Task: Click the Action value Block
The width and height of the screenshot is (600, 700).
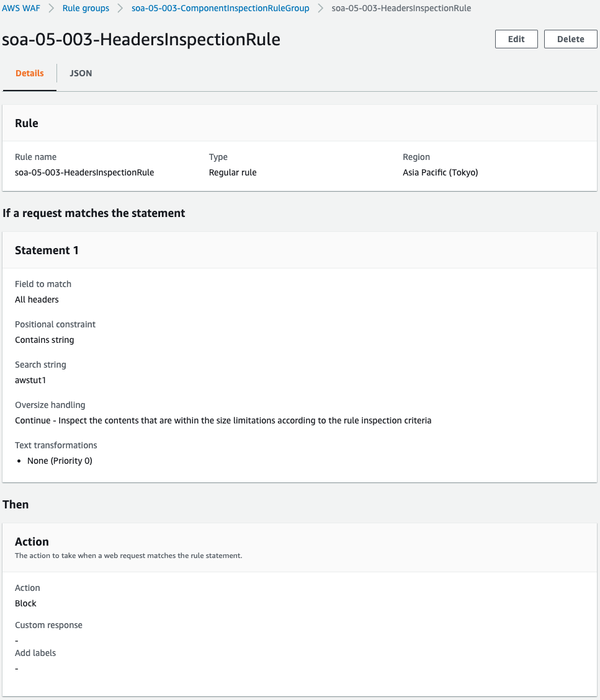Action: [25, 603]
